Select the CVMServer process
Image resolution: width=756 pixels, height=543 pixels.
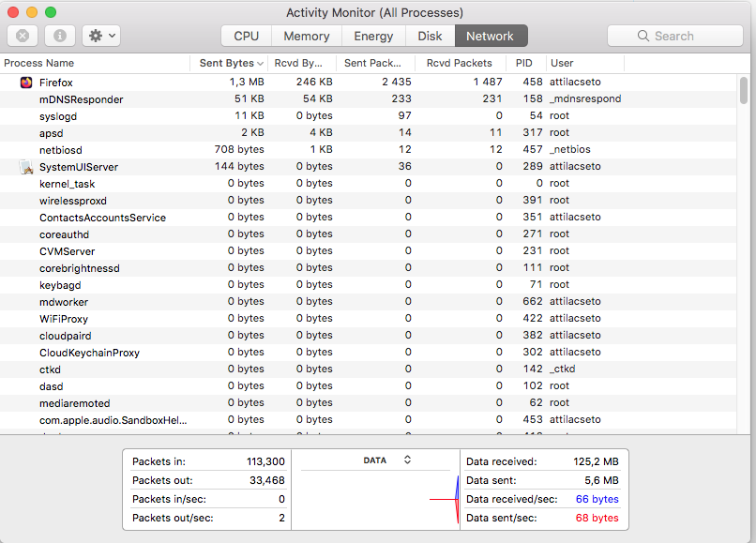pos(67,251)
